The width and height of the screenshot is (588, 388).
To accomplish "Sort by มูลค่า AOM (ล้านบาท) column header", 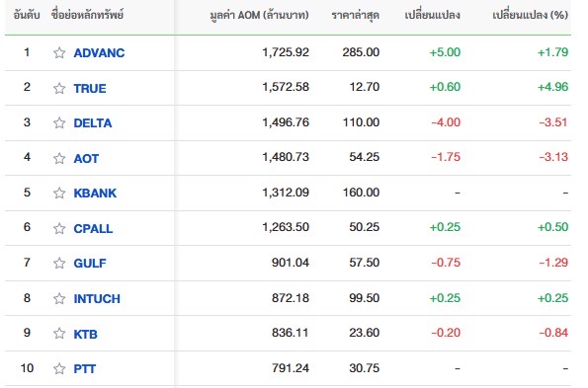I will coord(260,15).
